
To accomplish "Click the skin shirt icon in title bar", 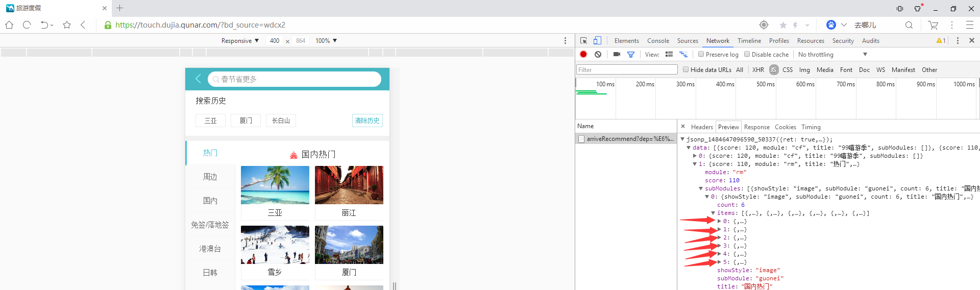I will (918, 8).
